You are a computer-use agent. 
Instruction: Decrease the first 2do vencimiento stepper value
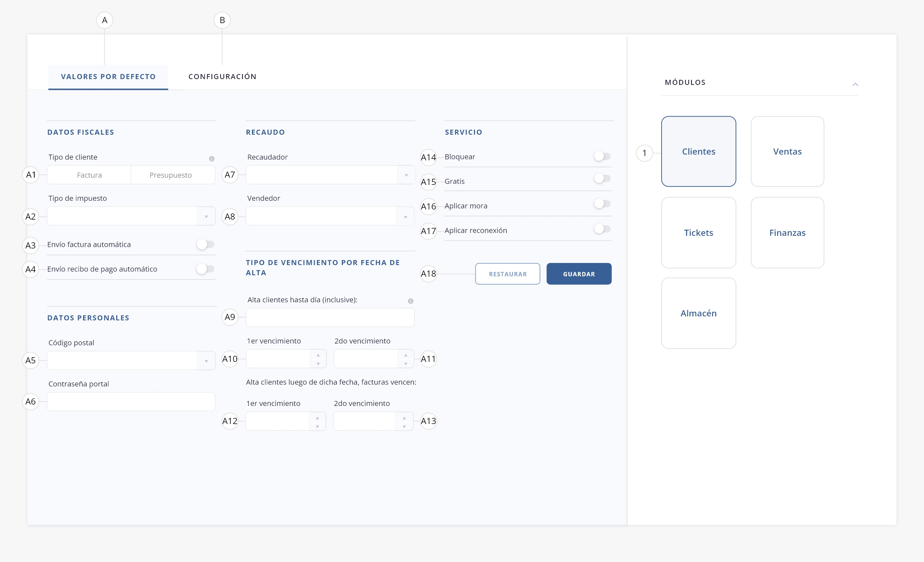click(x=405, y=364)
